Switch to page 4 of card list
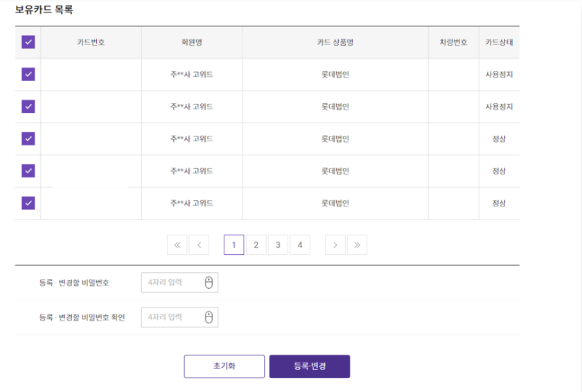The height and width of the screenshot is (392, 582). pyautogui.click(x=300, y=244)
